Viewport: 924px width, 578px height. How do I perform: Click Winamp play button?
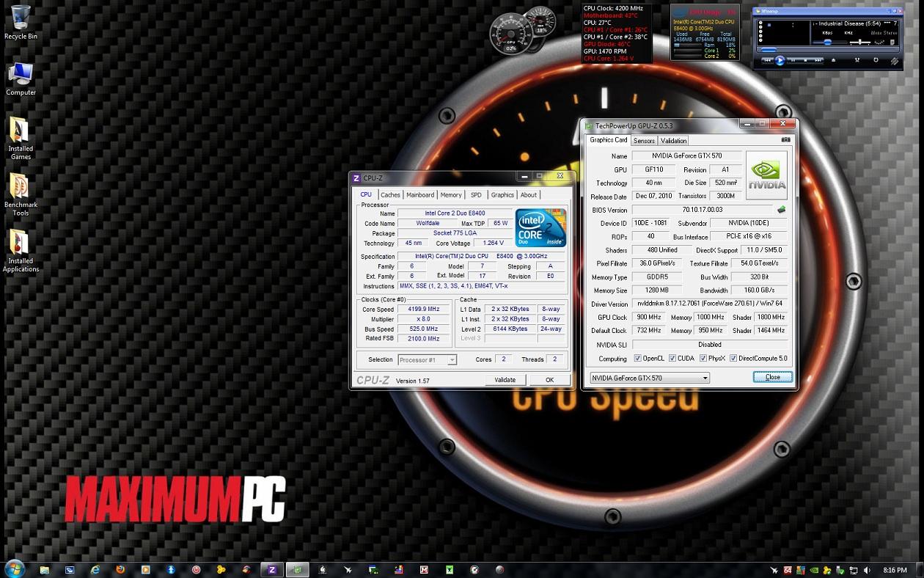click(x=780, y=60)
